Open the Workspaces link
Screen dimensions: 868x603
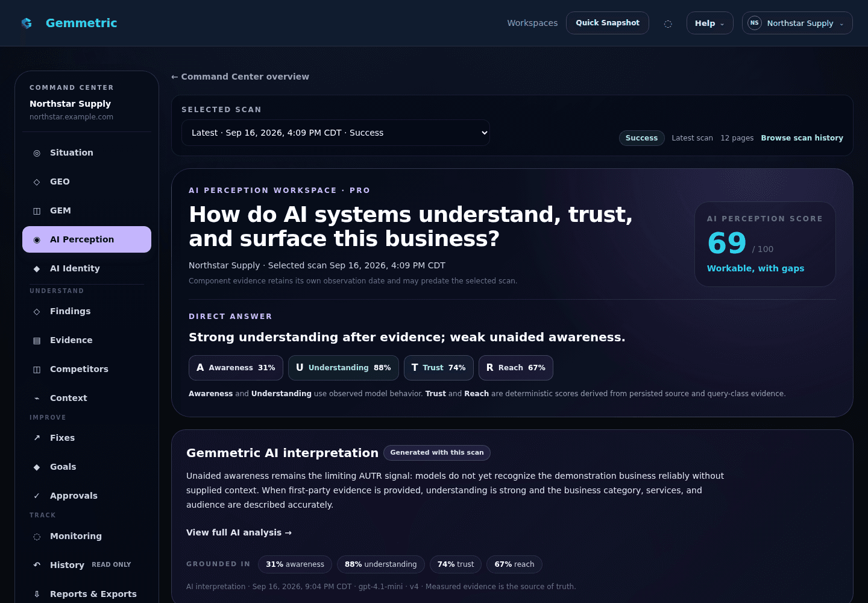532,23
